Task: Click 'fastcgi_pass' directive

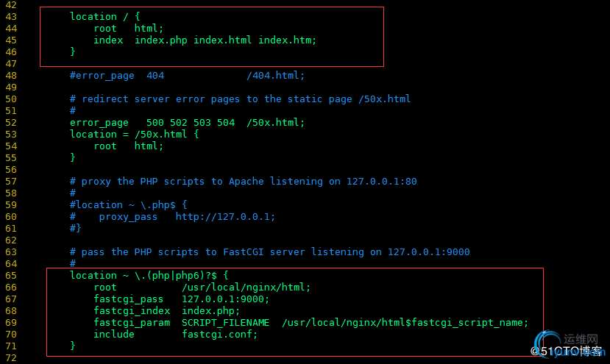Action: pos(128,299)
